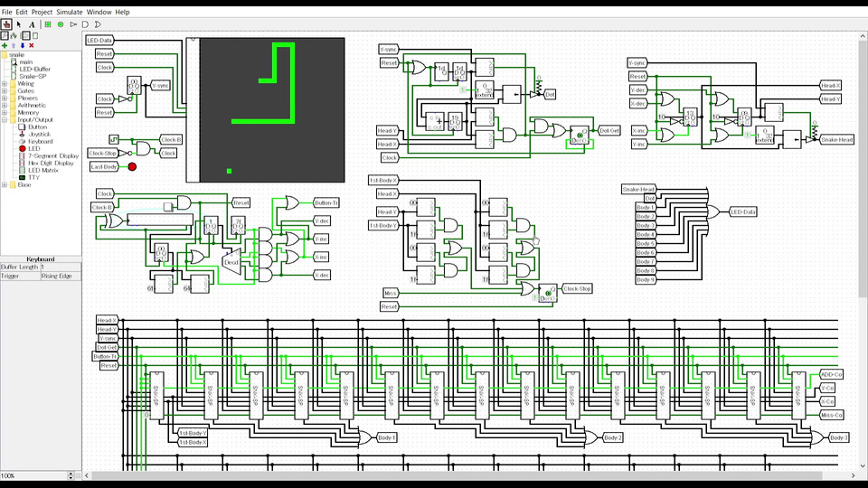This screenshot has height=488, width=868.
Task: Select the Poke (hand) tool
Action: [6, 24]
